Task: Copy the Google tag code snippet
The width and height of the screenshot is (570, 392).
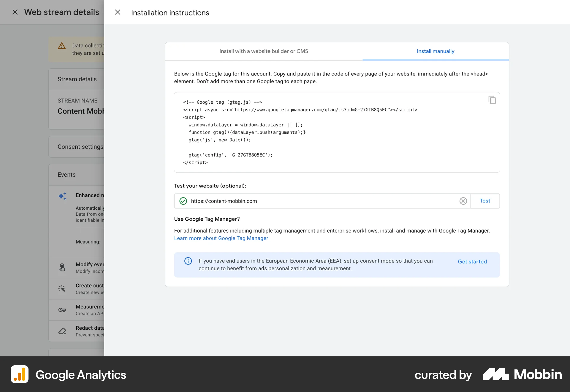Action: tap(492, 100)
